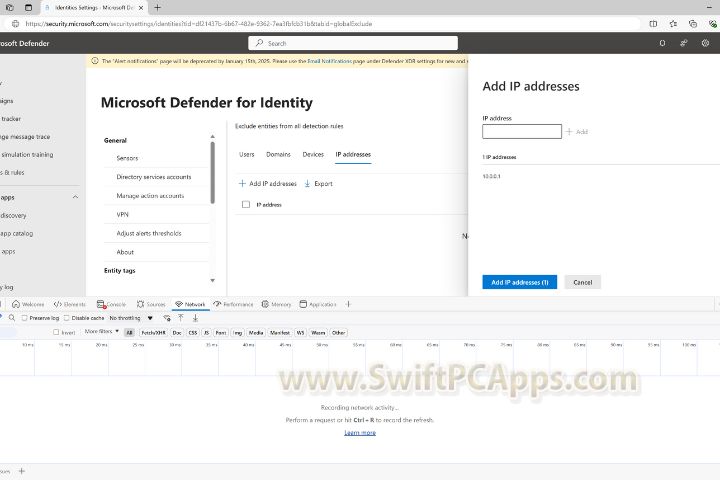The image size is (720, 480).
Task: Open new browser tab with plus button
Action: pos(158,7)
